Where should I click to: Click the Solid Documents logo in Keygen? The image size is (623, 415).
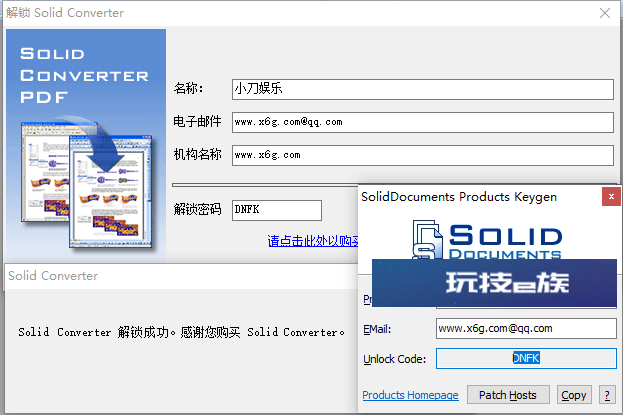pyautogui.click(x=487, y=239)
